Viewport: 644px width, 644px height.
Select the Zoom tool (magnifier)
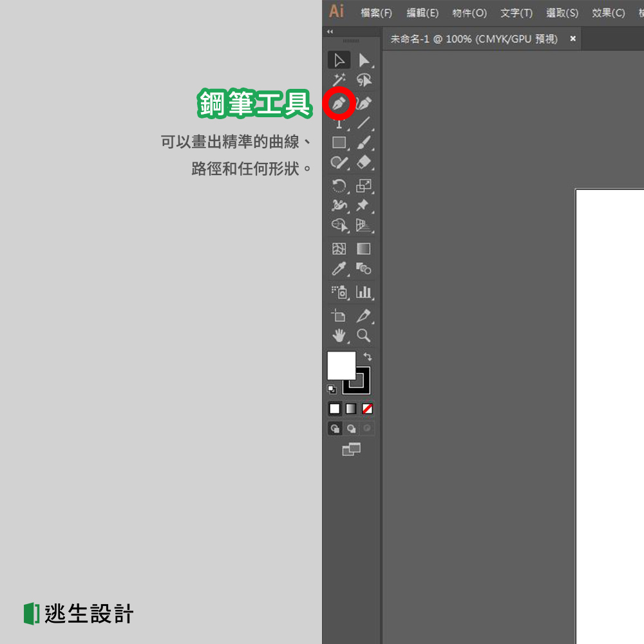[x=363, y=335]
